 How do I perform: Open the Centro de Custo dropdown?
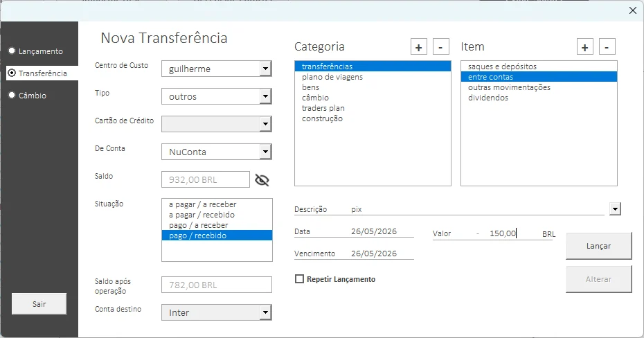point(266,69)
